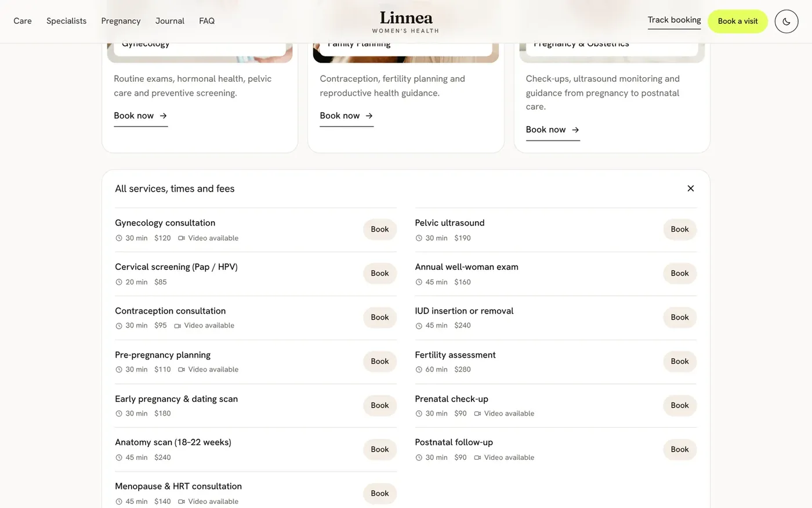
Task: Toggle dark mode with the moon icon
Action: pyautogui.click(x=786, y=21)
